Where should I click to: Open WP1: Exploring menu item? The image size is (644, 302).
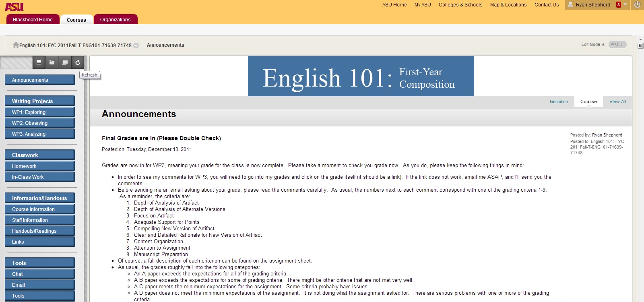40,112
